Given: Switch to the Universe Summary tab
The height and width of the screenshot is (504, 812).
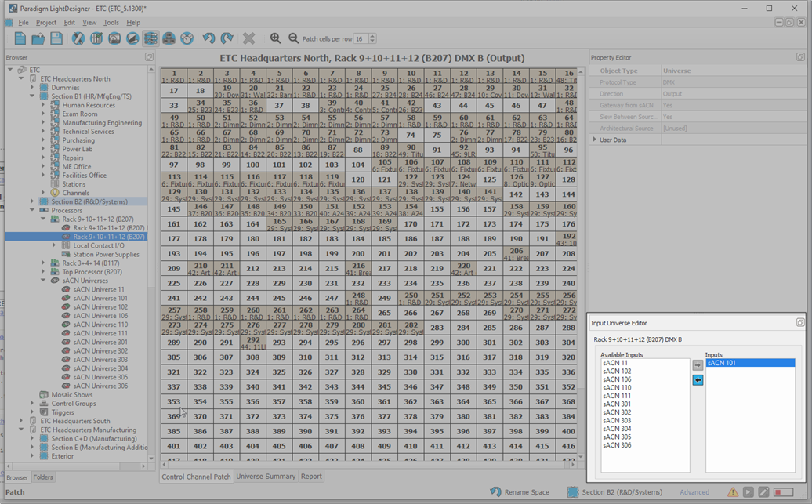Looking at the screenshot, I should pyautogui.click(x=265, y=476).
